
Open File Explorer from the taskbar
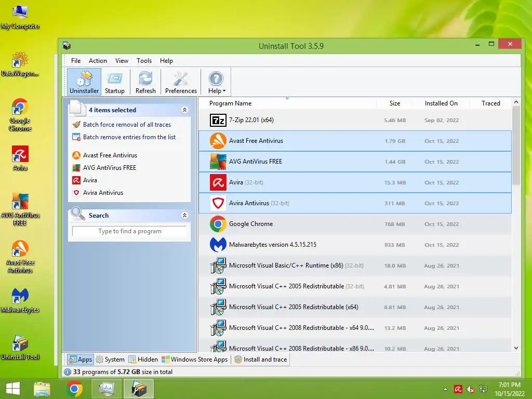(x=42, y=389)
